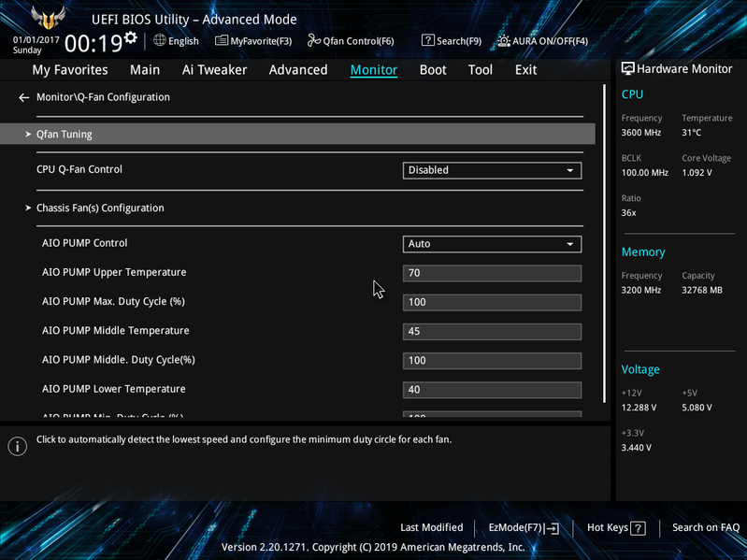Click the AIO PUMP Upper Temperature label
The image size is (747, 560).
[114, 272]
